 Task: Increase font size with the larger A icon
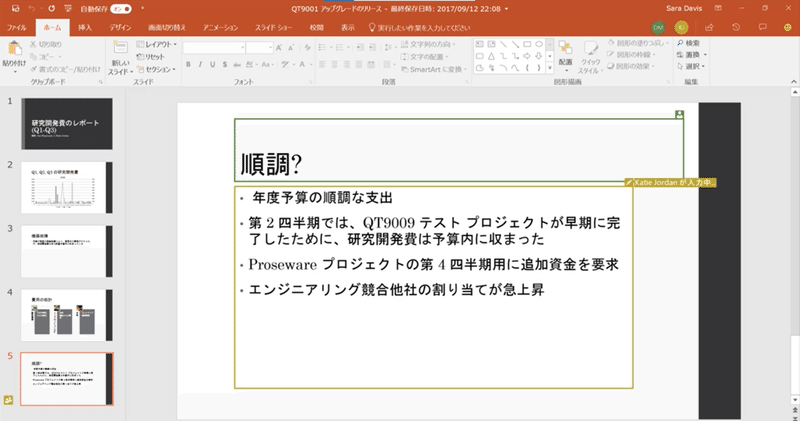(x=279, y=47)
